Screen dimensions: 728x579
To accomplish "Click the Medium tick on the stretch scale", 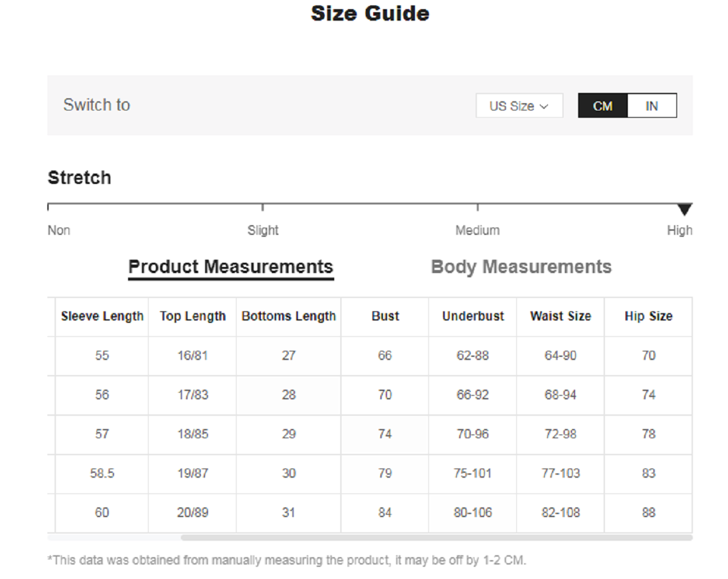I will coord(477,208).
